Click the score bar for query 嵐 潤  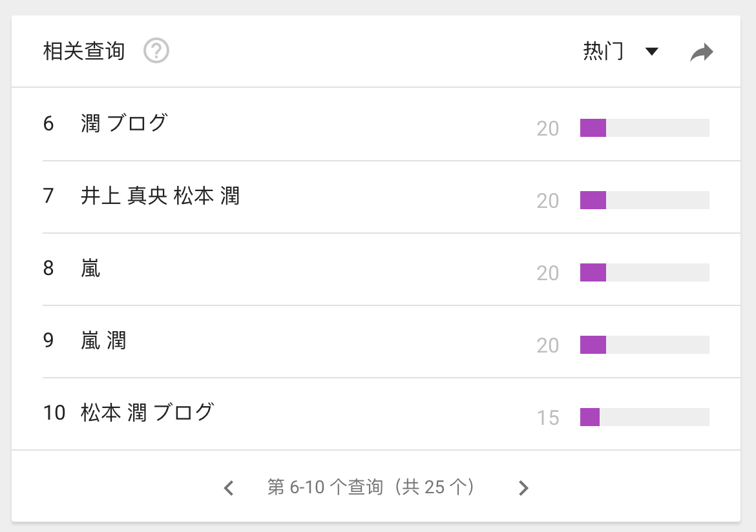(644, 345)
